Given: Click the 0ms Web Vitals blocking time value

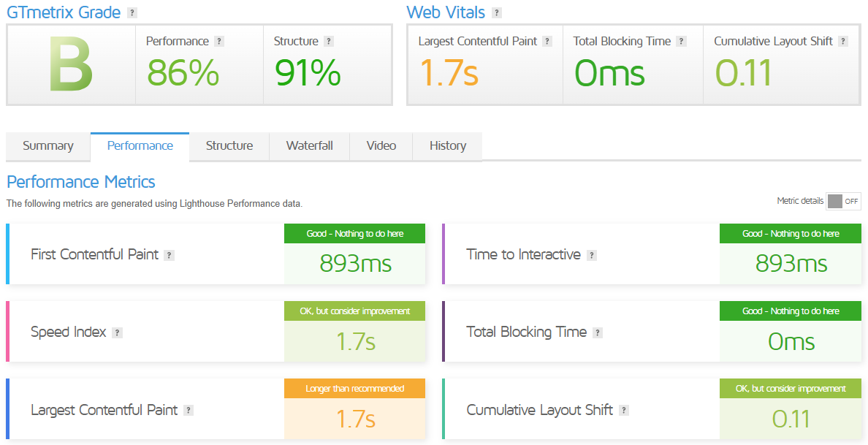Looking at the screenshot, I should [609, 72].
